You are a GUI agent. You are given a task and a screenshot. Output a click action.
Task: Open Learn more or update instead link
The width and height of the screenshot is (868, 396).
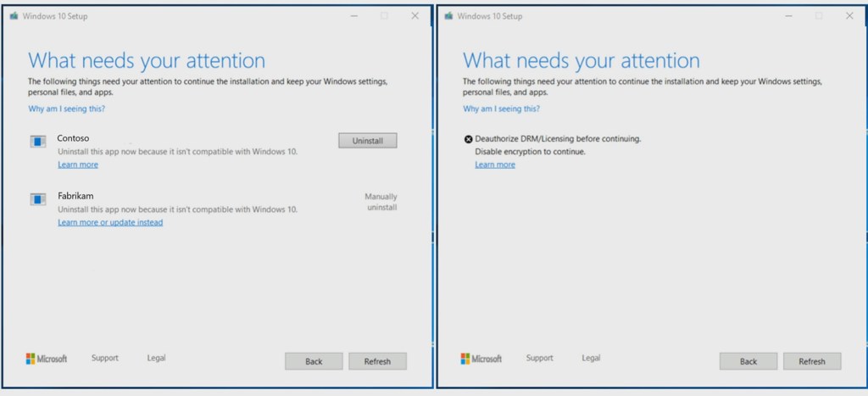tap(110, 222)
